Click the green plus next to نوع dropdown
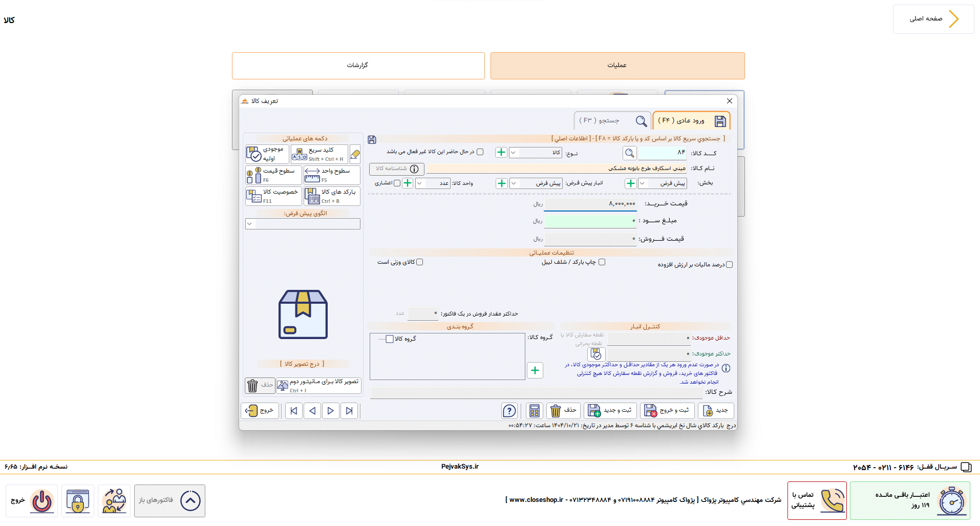Image resolution: width=980 pixels, height=526 pixels. [501, 153]
